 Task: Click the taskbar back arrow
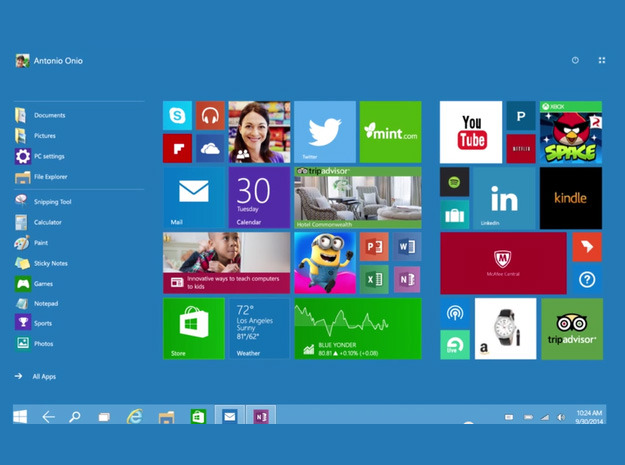48,417
